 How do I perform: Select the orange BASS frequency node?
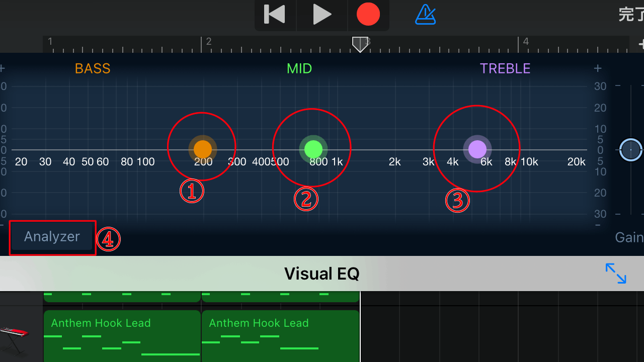[x=202, y=148]
